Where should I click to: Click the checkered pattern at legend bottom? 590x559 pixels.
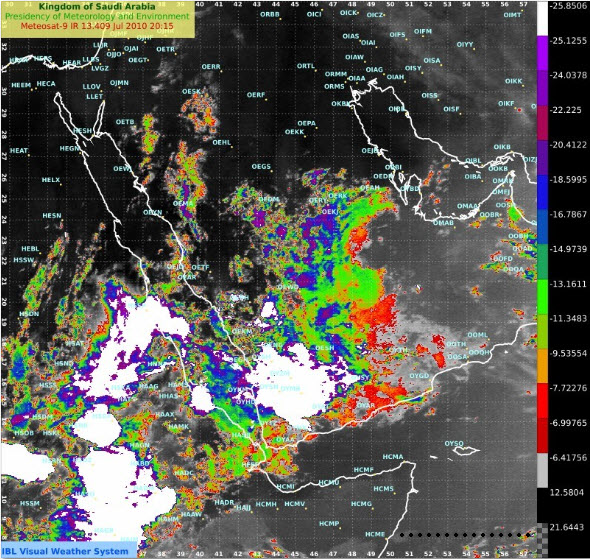(x=542, y=539)
